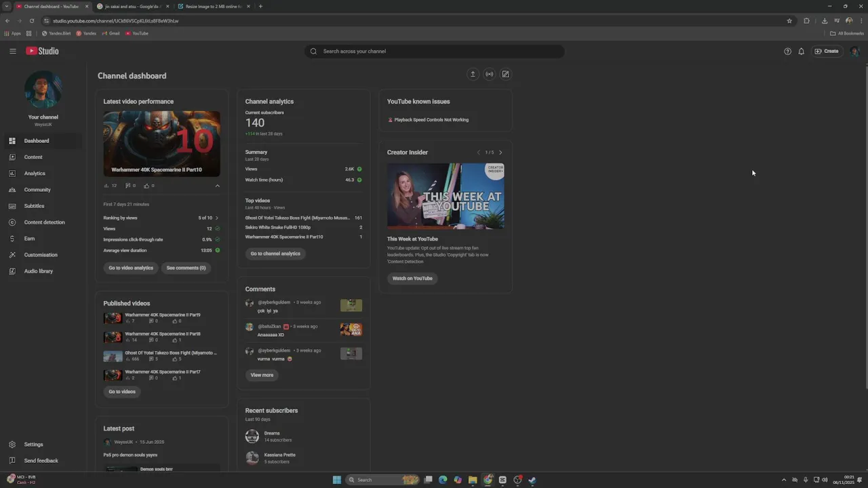This screenshot has height=488, width=868.
Task: Click in Search across your channel field
Action: point(434,52)
